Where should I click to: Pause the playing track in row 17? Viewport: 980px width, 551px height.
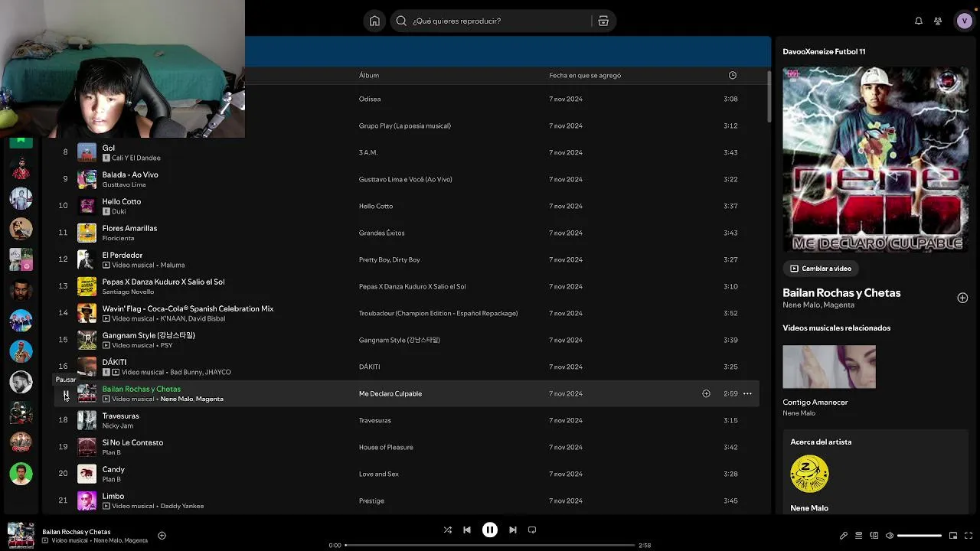click(66, 394)
